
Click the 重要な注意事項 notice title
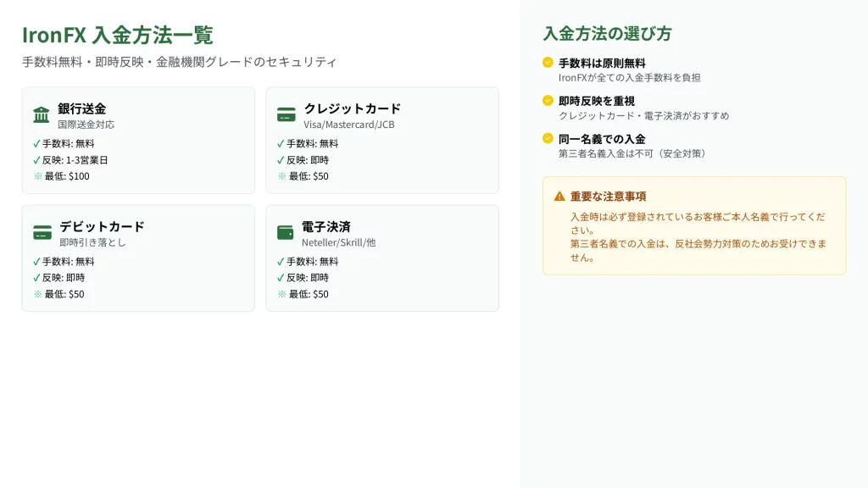coord(608,197)
